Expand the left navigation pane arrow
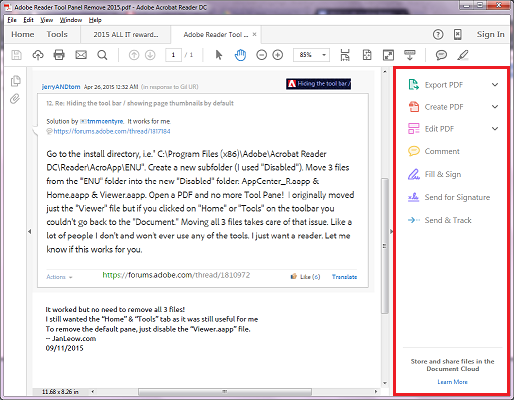The image size is (514, 400). click(29, 231)
